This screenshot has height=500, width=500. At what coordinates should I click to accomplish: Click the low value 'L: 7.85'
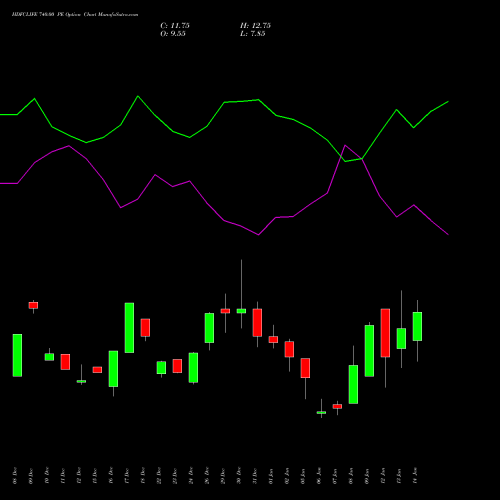(253, 34)
